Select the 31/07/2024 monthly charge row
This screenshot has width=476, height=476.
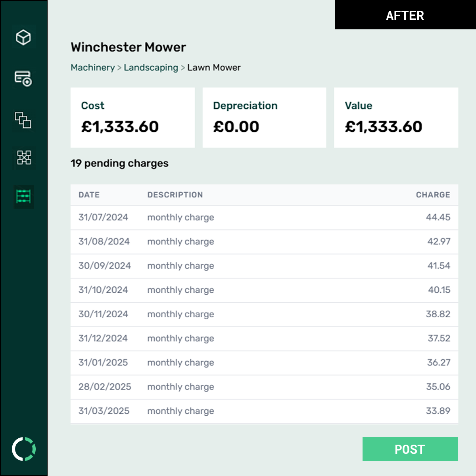264,217
